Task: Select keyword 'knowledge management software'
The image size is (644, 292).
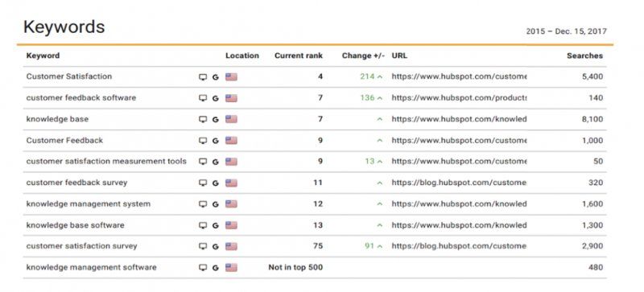Action: point(91,267)
